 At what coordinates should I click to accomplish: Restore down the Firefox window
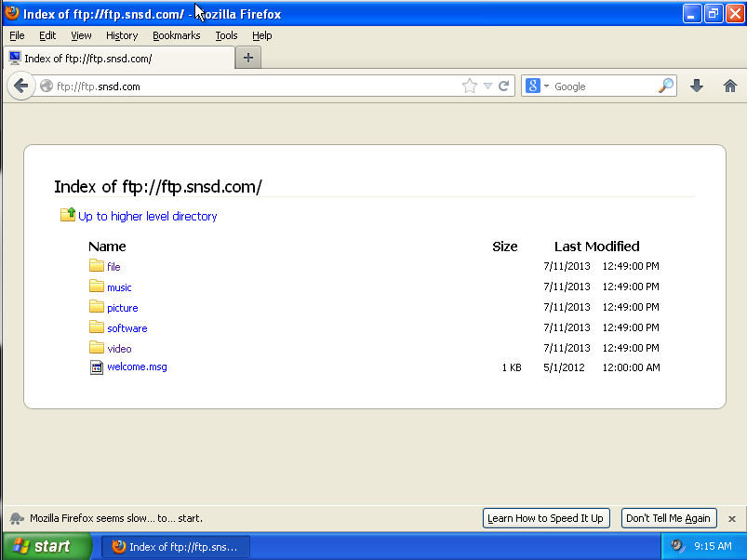(x=714, y=14)
